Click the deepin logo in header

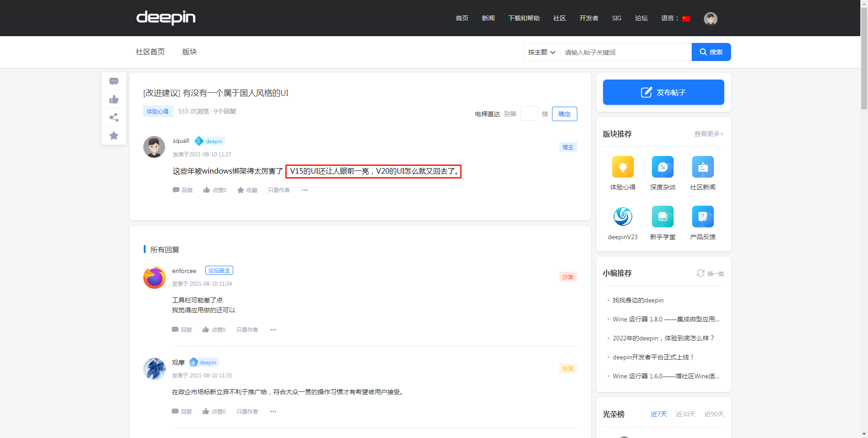click(x=166, y=18)
